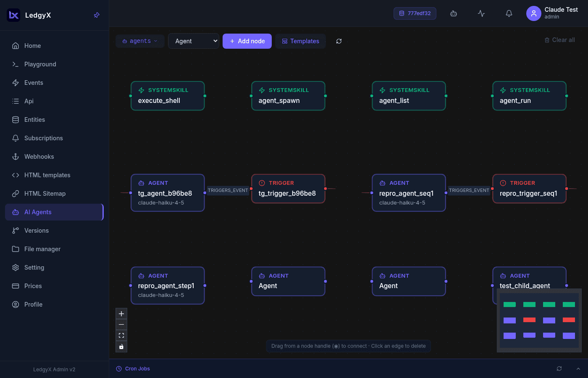Click the 777edf32 database badge
588x378 pixels.
[415, 13]
